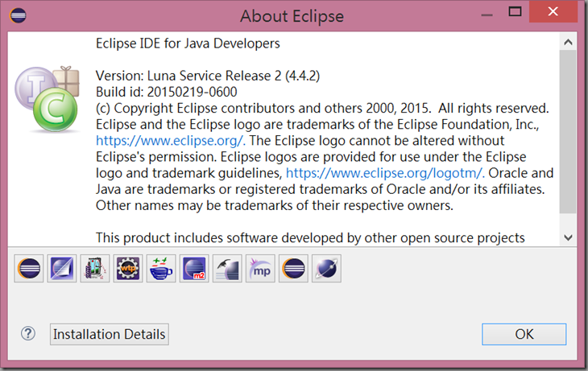Minimize the About Eclipse window
Screen dimensions: 588x371
tap(487, 14)
